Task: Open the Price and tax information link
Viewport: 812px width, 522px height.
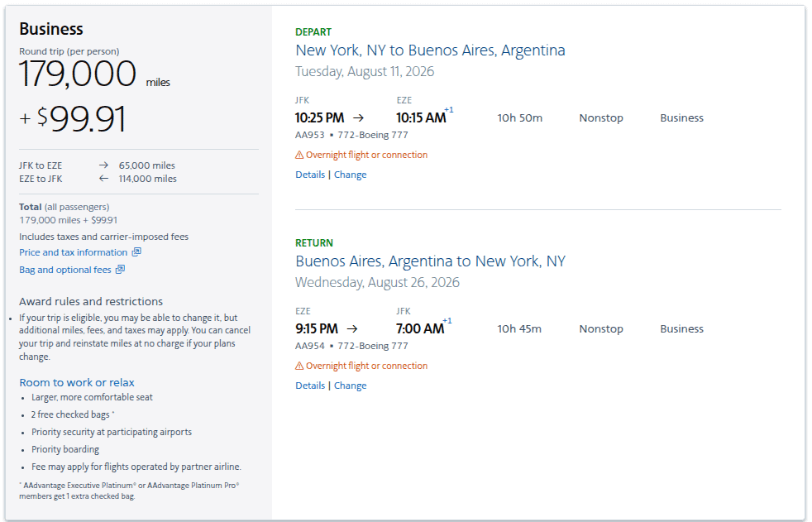Action: coord(73,251)
